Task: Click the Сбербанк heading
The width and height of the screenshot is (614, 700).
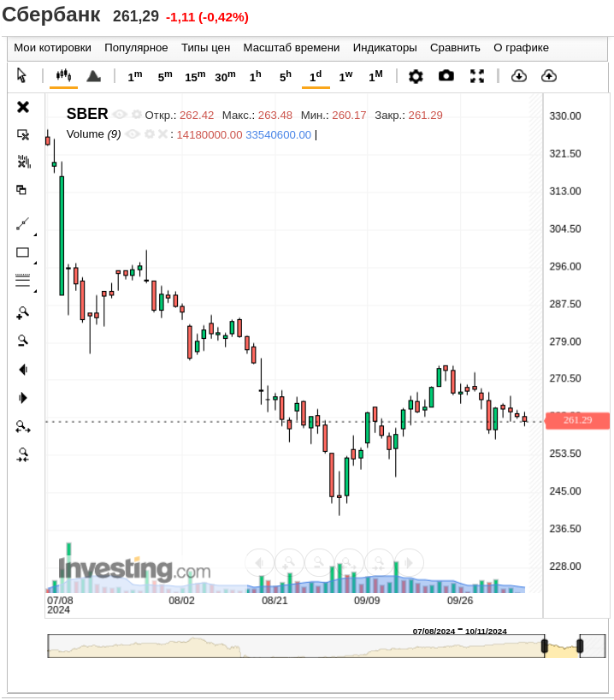Action: 51,15
